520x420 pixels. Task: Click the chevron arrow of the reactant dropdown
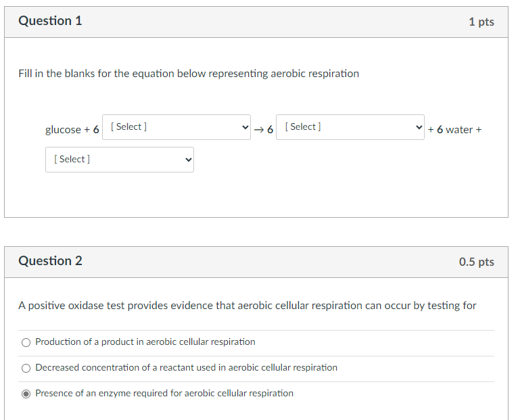click(x=245, y=127)
